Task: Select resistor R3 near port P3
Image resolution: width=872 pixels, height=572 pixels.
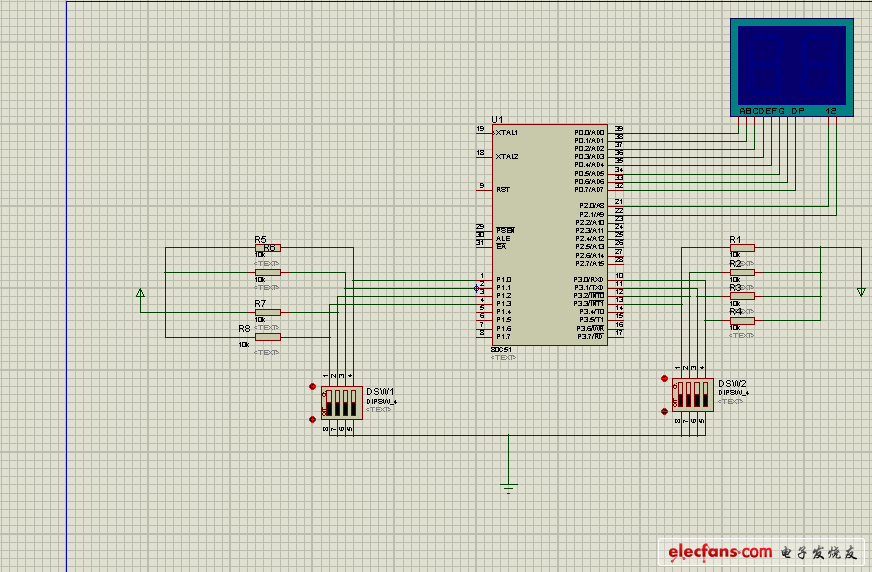Action: (x=742, y=296)
